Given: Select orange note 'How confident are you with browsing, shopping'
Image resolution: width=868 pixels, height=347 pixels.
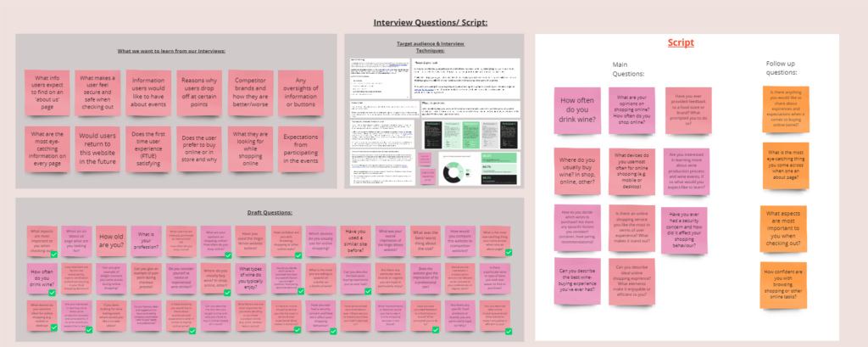Looking at the screenshot, I should [x=783, y=284].
